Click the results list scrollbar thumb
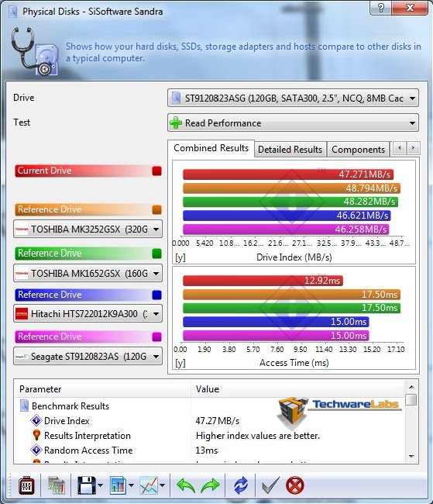 [x=411, y=400]
